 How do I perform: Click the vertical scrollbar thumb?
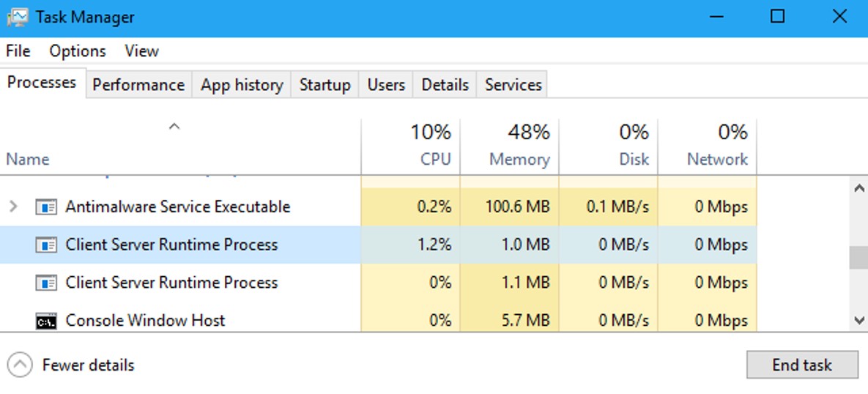[x=859, y=258]
